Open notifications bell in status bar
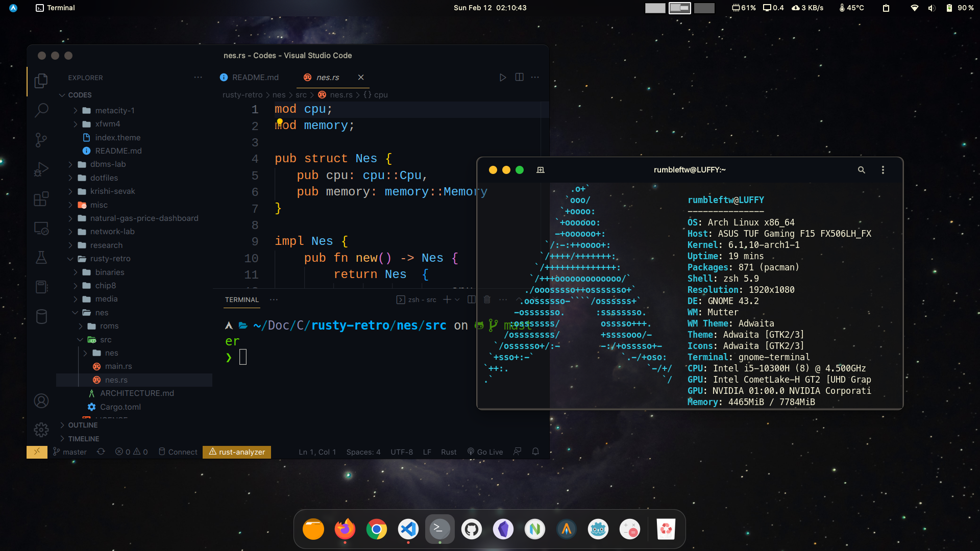Viewport: 980px width, 551px height. tap(535, 452)
